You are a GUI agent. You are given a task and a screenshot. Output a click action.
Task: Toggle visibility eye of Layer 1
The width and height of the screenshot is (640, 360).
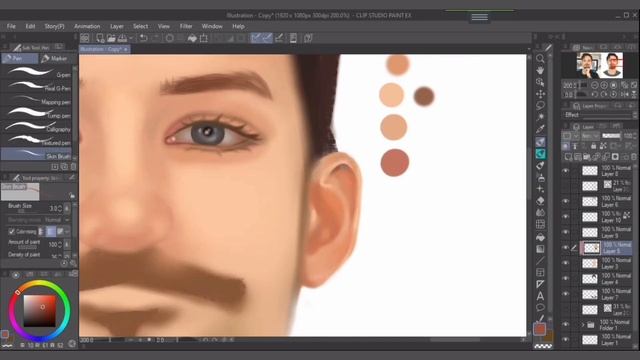pyautogui.click(x=565, y=340)
